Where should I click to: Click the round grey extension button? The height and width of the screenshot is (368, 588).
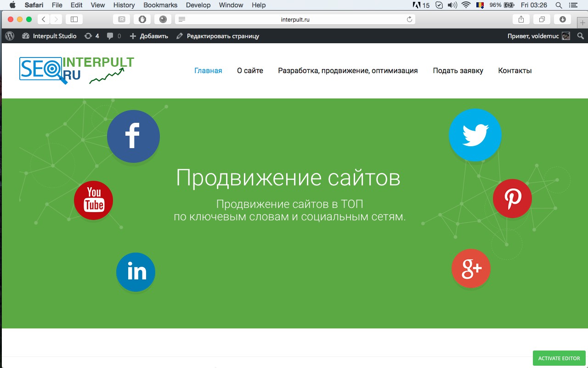pyautogui.click(x=163, y=19)
